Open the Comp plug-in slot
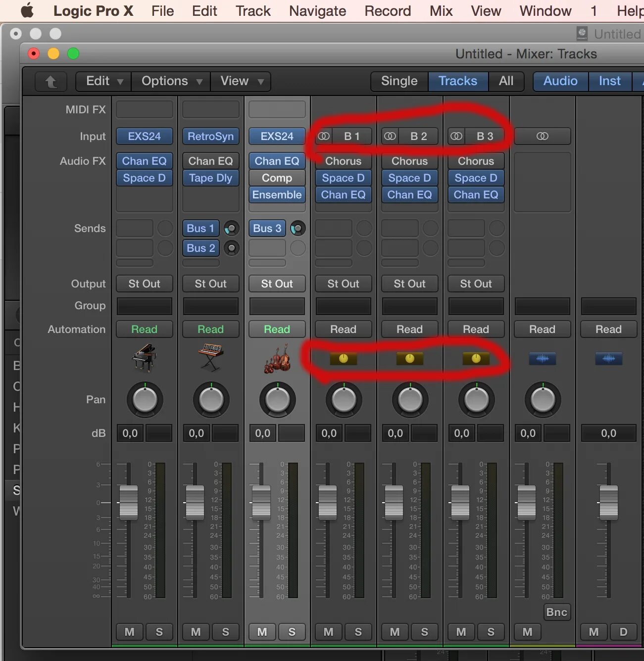The height and width of the screenshot is (661, 644). [277, 178]
